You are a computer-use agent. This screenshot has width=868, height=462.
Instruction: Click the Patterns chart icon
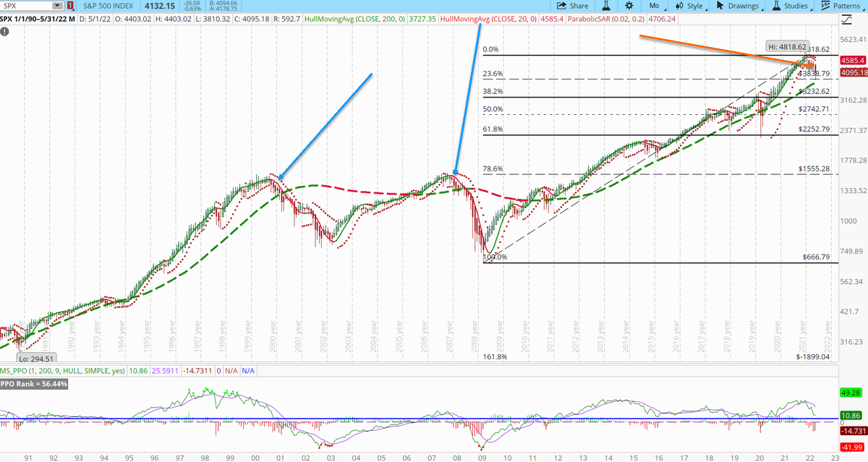tap(826, 6)
